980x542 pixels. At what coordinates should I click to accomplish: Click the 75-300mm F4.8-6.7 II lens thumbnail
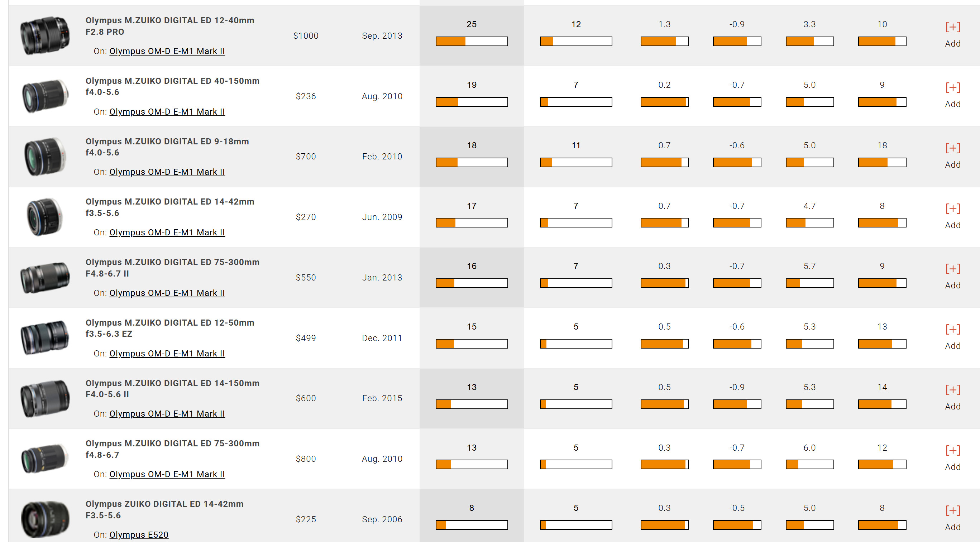click(x=45, y=277)
